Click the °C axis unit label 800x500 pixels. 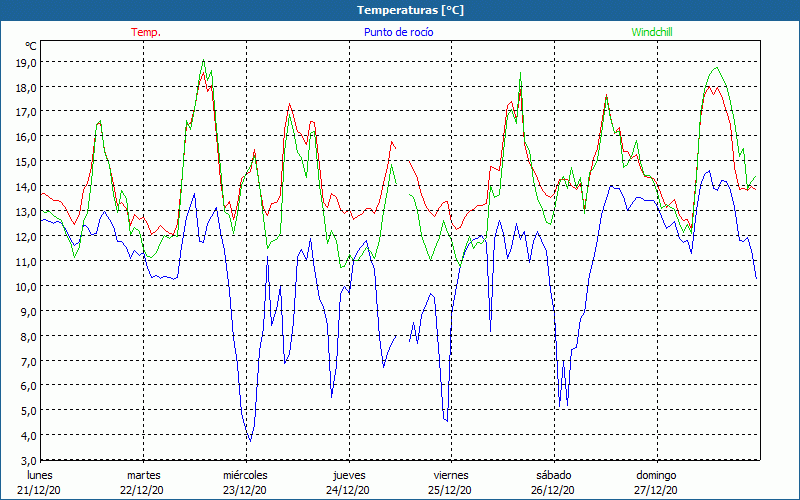[31, 46]
